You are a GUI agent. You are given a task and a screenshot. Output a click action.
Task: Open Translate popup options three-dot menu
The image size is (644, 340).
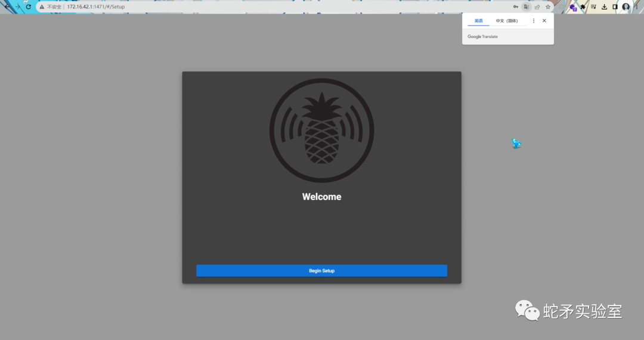click(534, 20)
